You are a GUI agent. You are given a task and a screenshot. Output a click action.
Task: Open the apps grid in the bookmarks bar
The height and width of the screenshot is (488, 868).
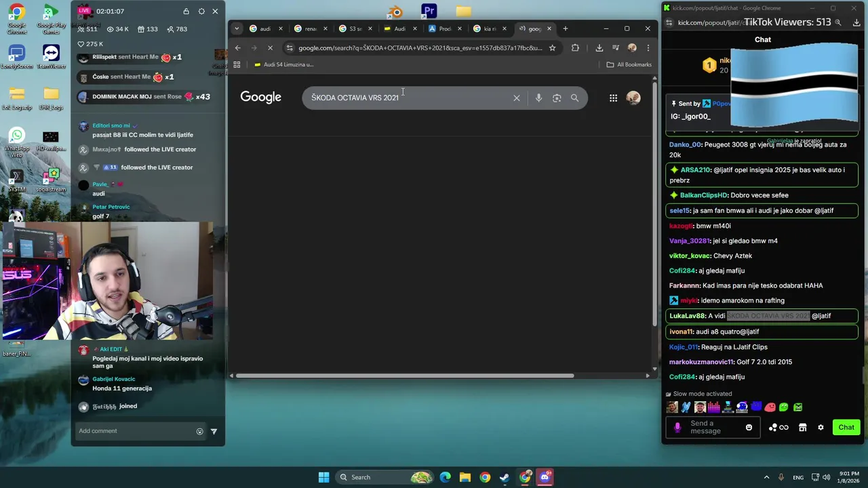237,64
